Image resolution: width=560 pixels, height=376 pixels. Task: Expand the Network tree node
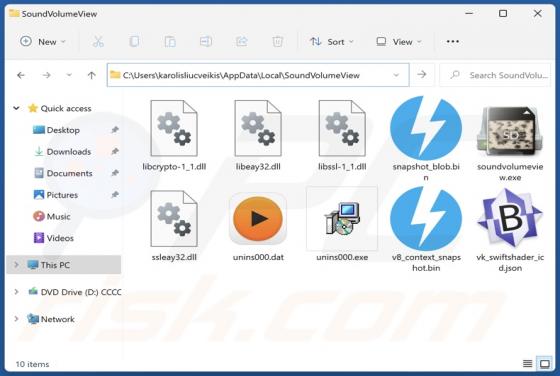click(16, 319)
